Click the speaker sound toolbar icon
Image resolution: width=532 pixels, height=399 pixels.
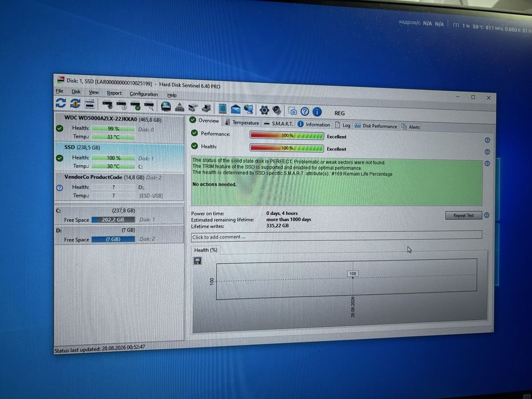tap(277, 110)
